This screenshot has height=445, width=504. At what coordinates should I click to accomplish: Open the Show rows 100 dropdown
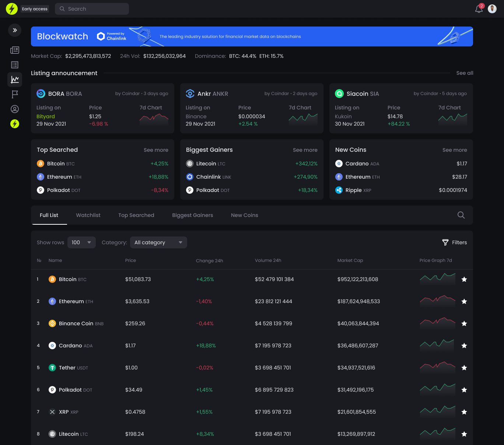tap(81, 242)
